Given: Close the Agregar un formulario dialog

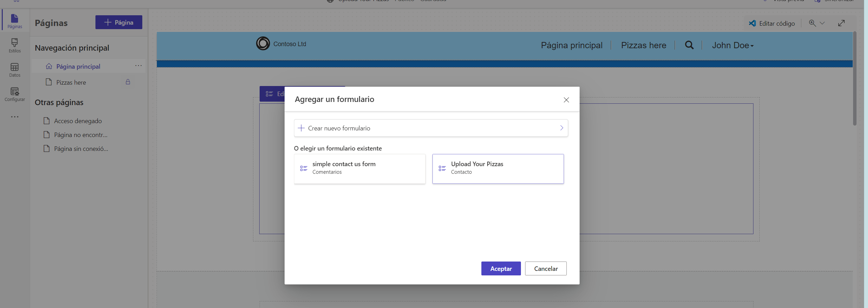Looking at the screenshot, I should 566,100.
